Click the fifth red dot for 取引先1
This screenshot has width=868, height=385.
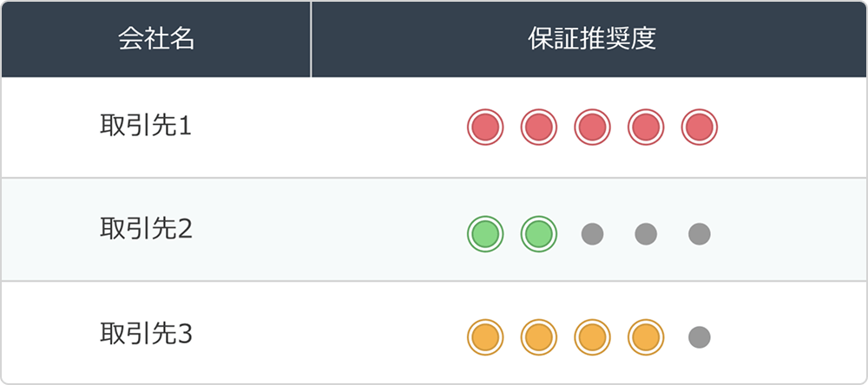699,127
